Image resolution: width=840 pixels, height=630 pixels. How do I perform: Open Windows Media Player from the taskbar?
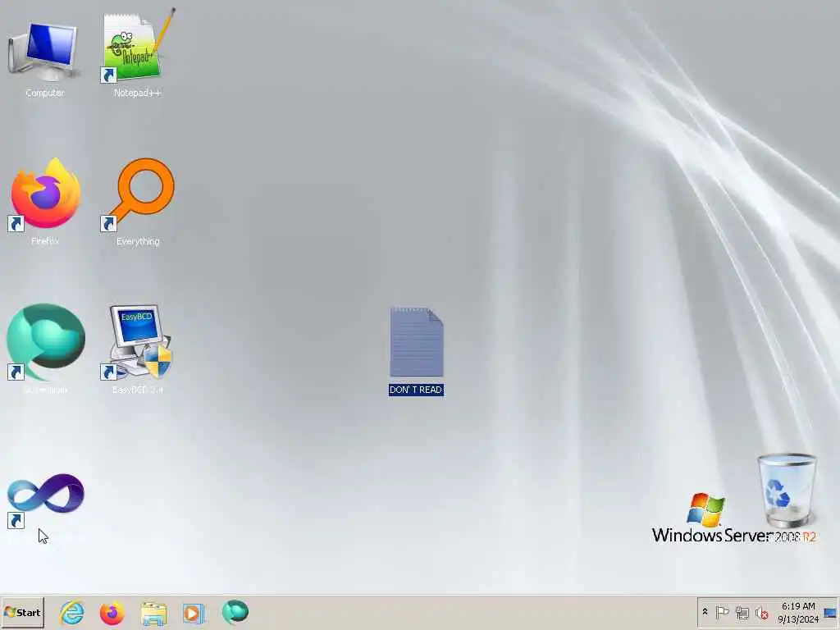[x=193, y=613]
